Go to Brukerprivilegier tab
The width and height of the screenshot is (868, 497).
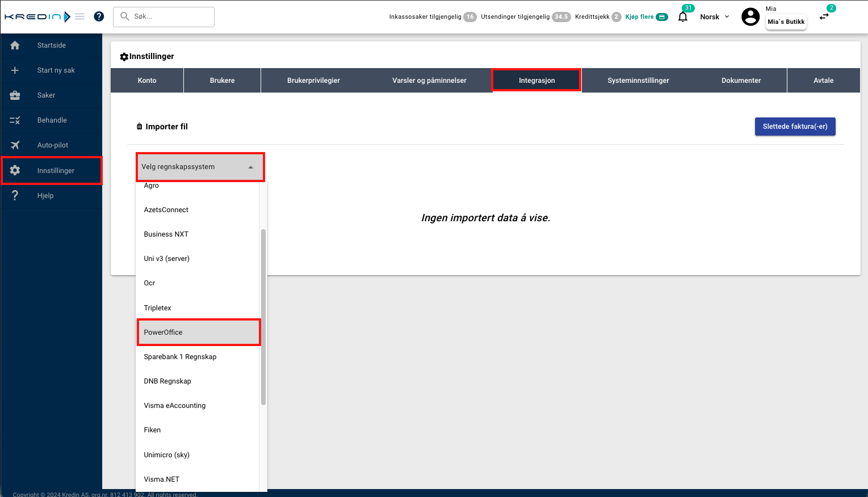313,81
